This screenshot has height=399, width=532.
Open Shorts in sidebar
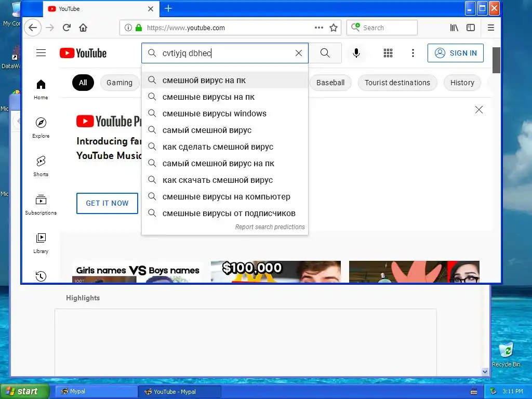click(x=41, y=166)
